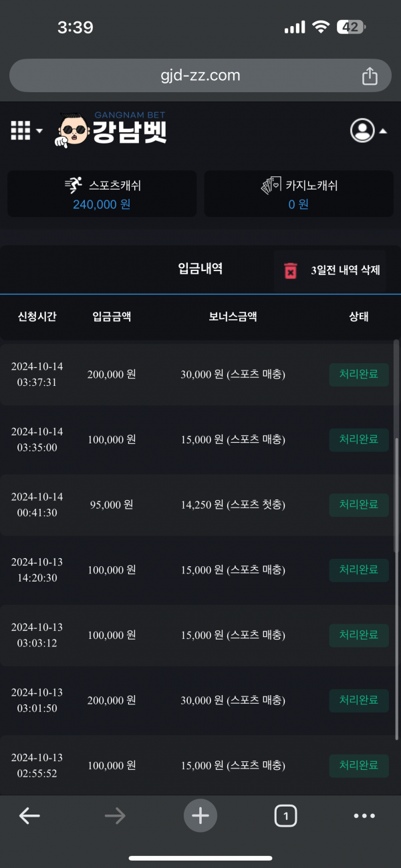Tap the gjd-zz.com address bar
401x868 pixels.
click(200, 76)
